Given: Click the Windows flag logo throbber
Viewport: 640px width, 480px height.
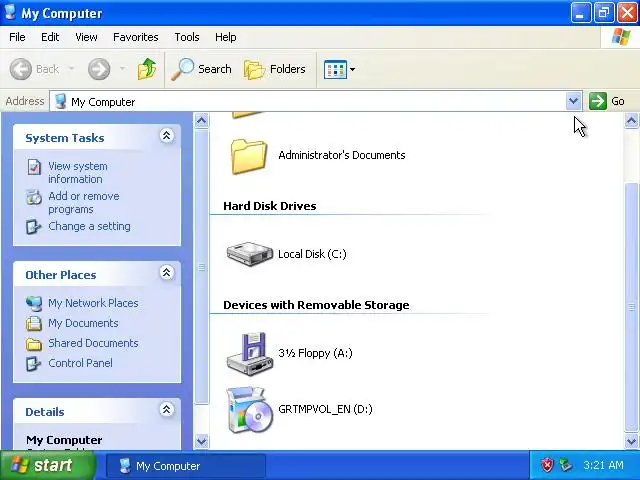Looking at the screenshot, I should coord(621,37).
